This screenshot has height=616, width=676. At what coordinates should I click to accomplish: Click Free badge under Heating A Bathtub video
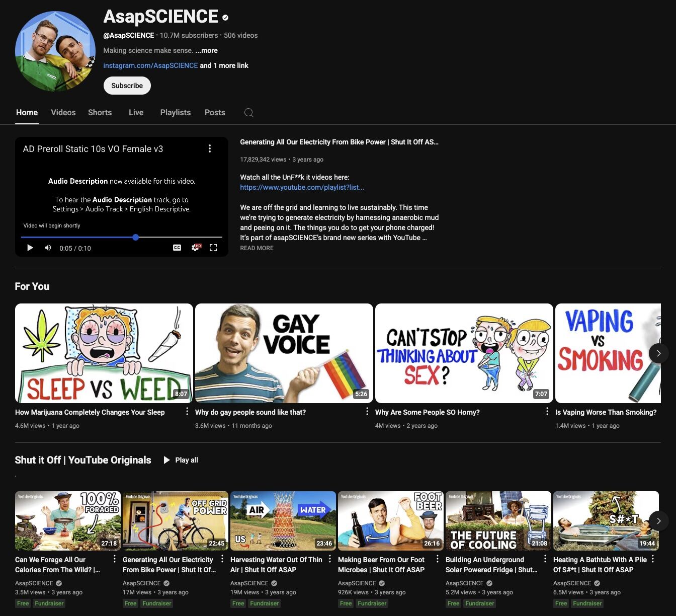[561, 603]
